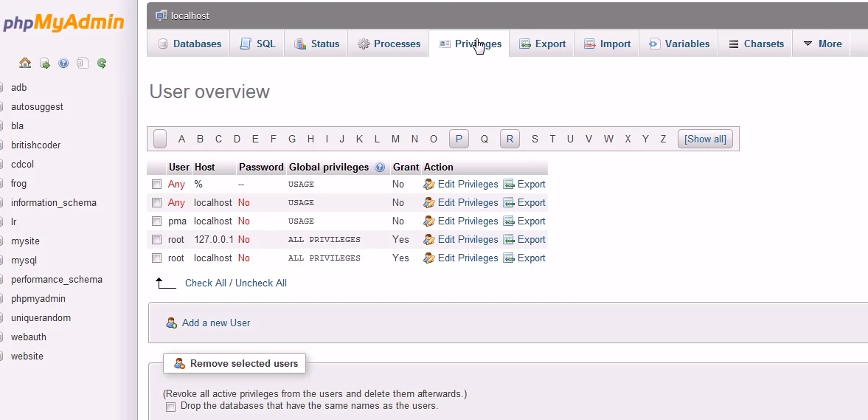Click the Add a new User icon
The height and width of the screenshot is (420, 868).
coord(172,323)
